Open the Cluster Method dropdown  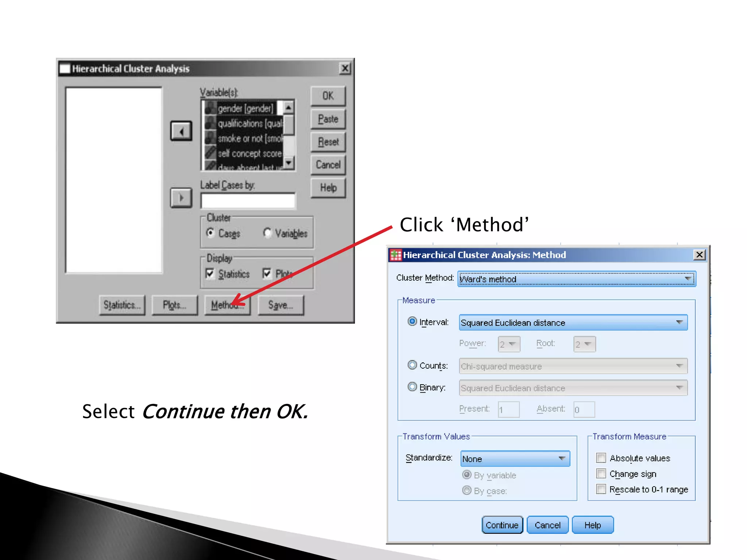577,279
